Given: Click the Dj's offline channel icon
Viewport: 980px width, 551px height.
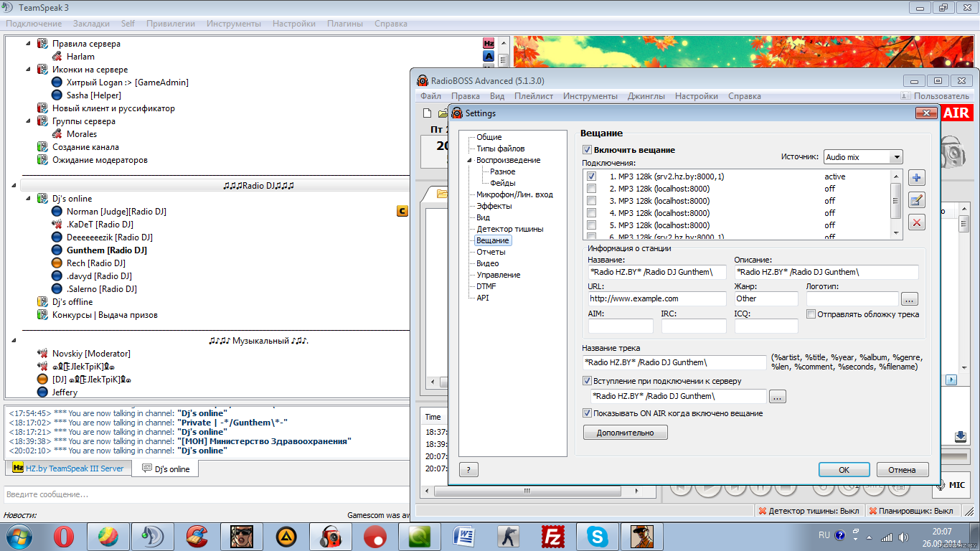Looking at the screenshot, I should coord(43,302).
